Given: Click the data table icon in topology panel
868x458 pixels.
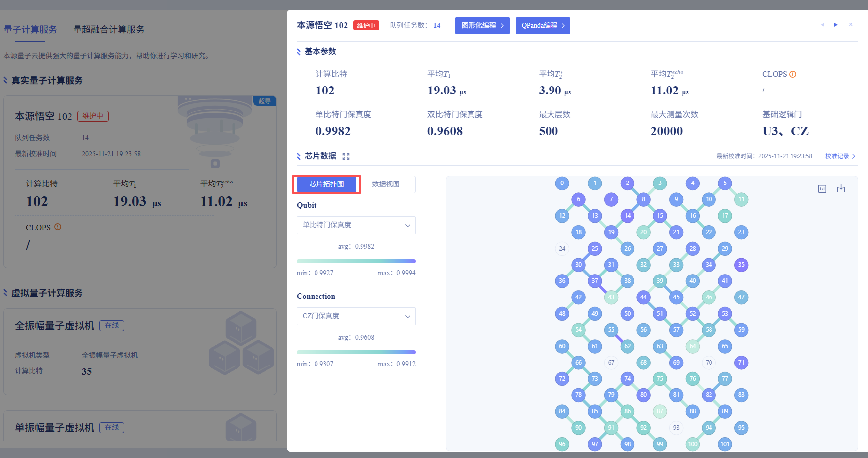Looking at the screenshot, I should (x=822, y=189).
